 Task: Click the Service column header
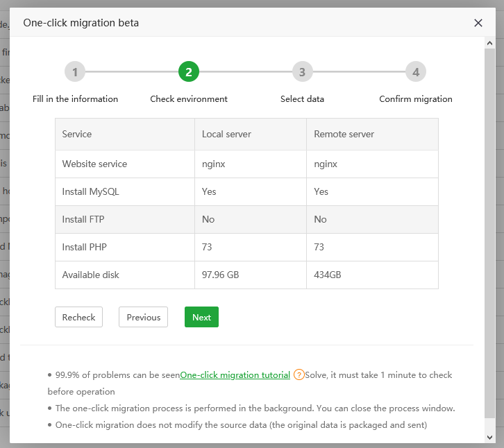point(77,135)
